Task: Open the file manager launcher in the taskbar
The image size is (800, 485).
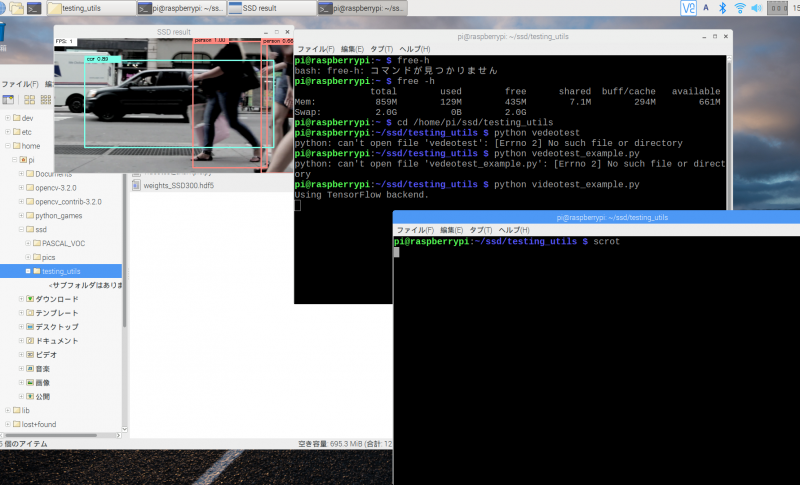Action: point(16,8)
